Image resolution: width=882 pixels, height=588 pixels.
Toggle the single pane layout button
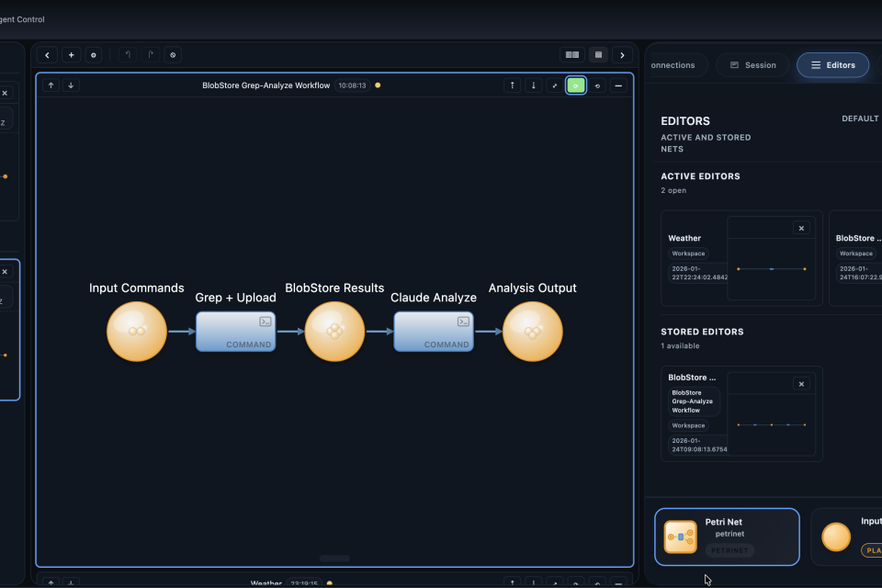pos(598,55)
